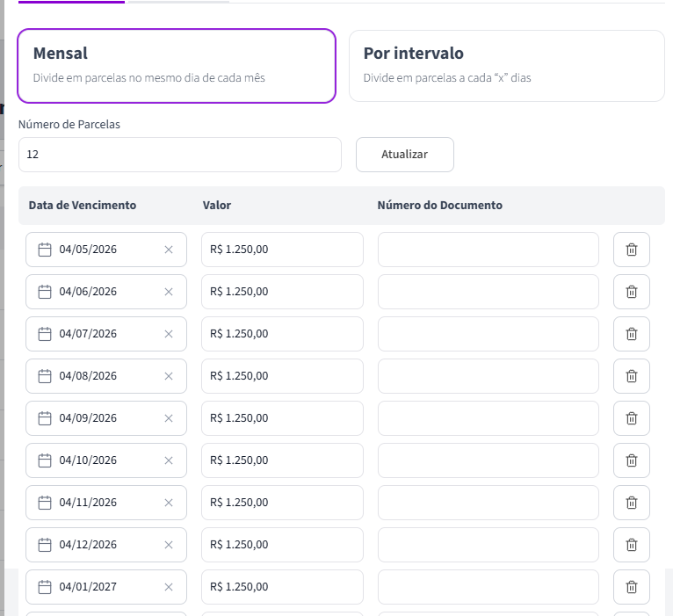Open calendar for the 04/05/2026 date
Viewport: 673px width, 616px height.
coord(45,250)
